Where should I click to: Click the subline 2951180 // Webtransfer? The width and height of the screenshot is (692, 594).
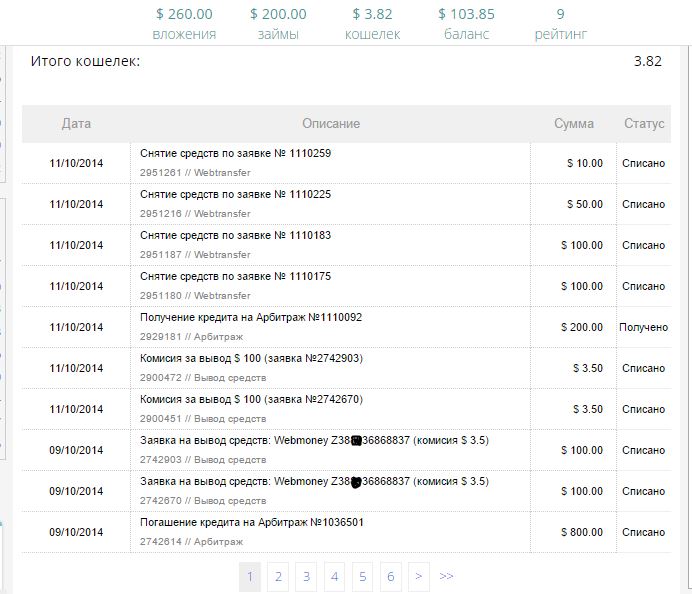click(x=195, y=296)
